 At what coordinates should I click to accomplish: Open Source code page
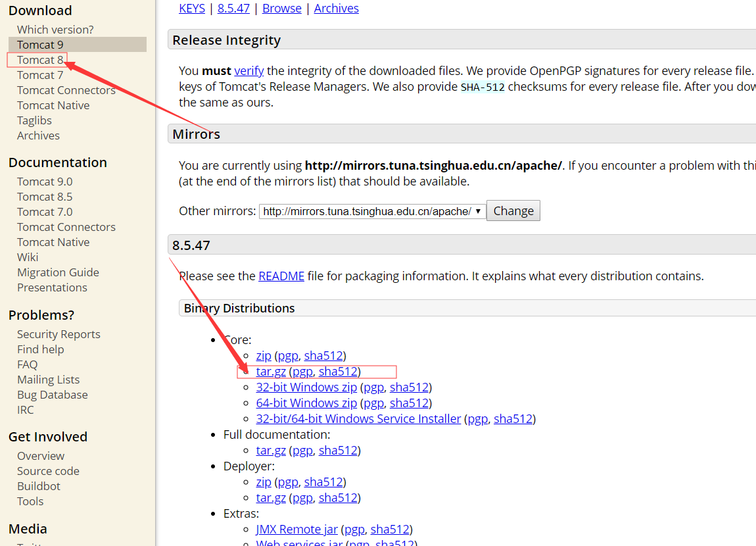pos(48,471)
